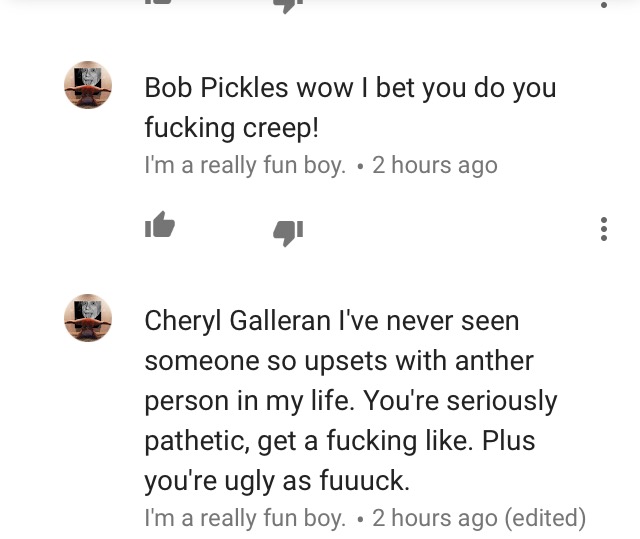The image size is (640, 539).
Task: Open the 'I'm a really fun boy.' channel under edited comment
Action: [x=245, y=518]
